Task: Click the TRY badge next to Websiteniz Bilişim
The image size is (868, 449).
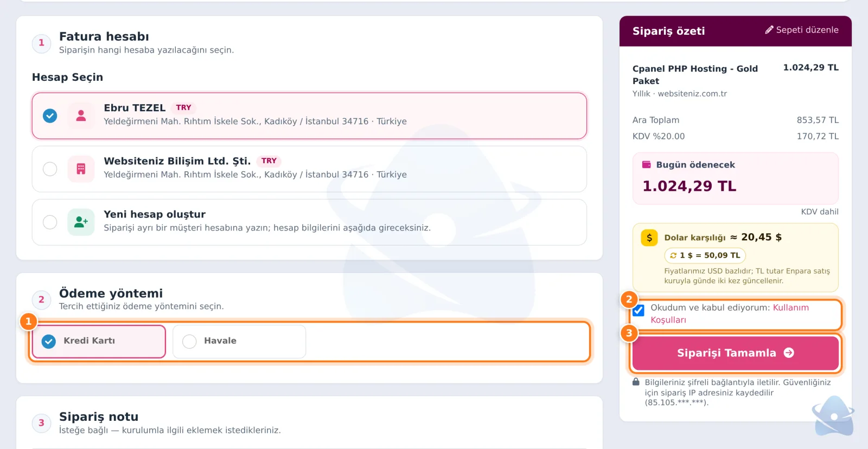Action: pos(269,161)
